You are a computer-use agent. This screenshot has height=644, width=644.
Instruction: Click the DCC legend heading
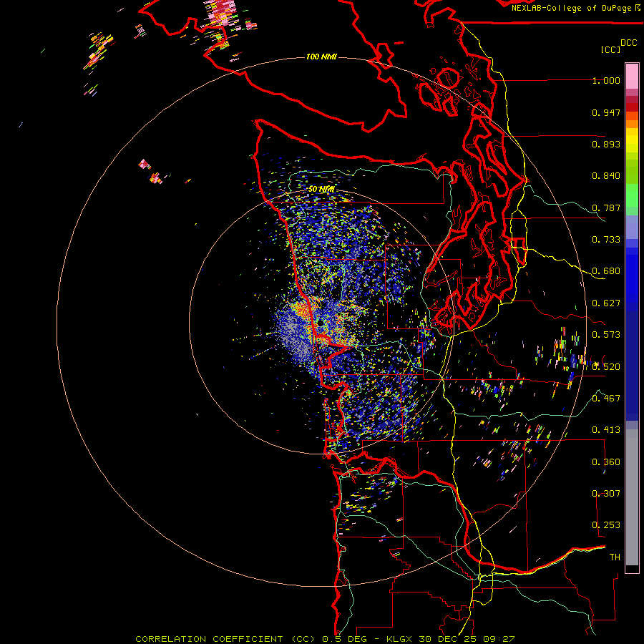point(628,43)
